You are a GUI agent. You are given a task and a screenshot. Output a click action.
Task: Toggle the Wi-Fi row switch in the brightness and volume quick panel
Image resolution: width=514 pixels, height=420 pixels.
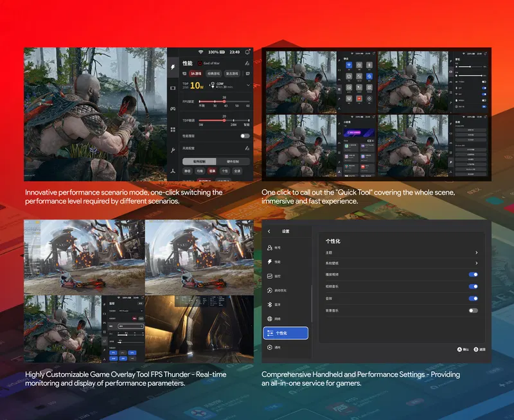pyautogui.click(x=484, y=94)
